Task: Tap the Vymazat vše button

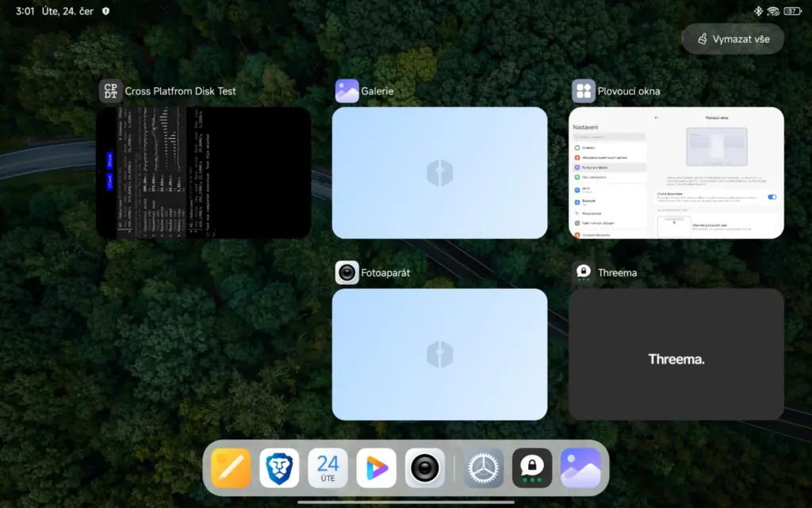Action: tap(733, 39)
